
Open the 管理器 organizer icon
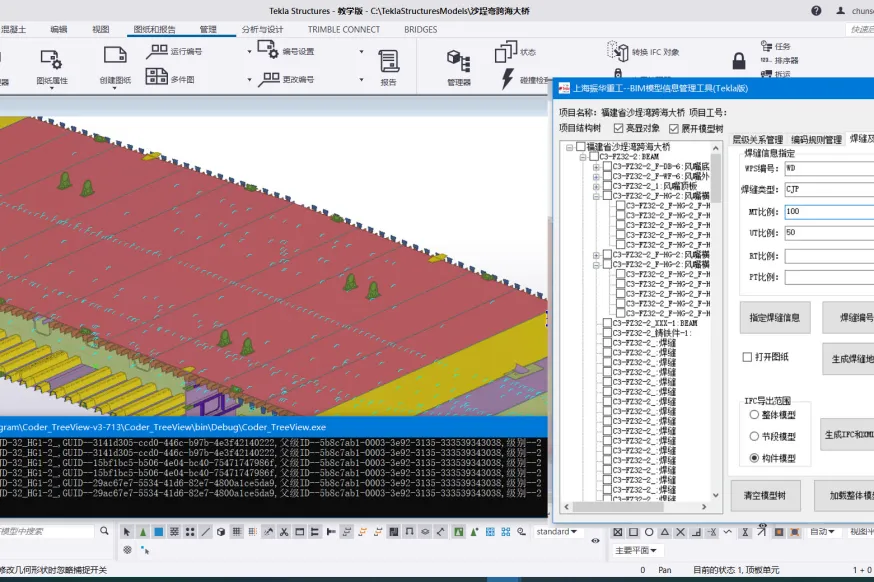[x=458, y=61]
